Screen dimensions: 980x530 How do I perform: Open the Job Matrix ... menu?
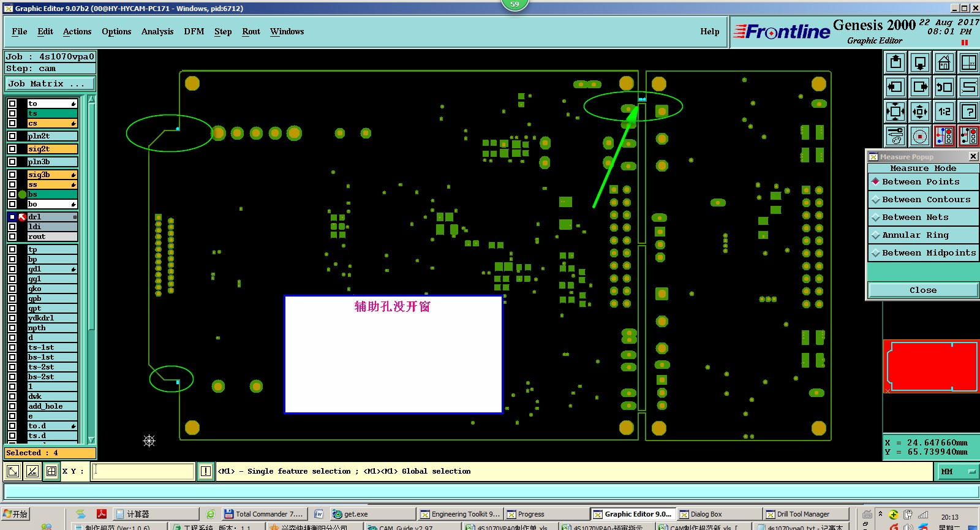[51, 84]
